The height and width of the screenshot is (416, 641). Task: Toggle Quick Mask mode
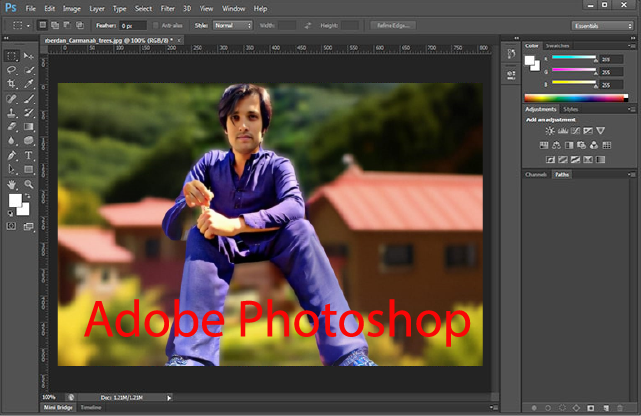[11, 226]
